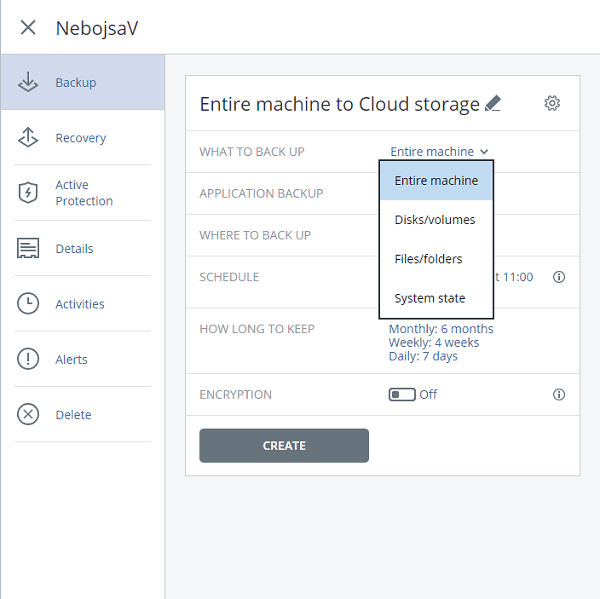Choose Entire machine from the dropdown list

tap(436, 180)
